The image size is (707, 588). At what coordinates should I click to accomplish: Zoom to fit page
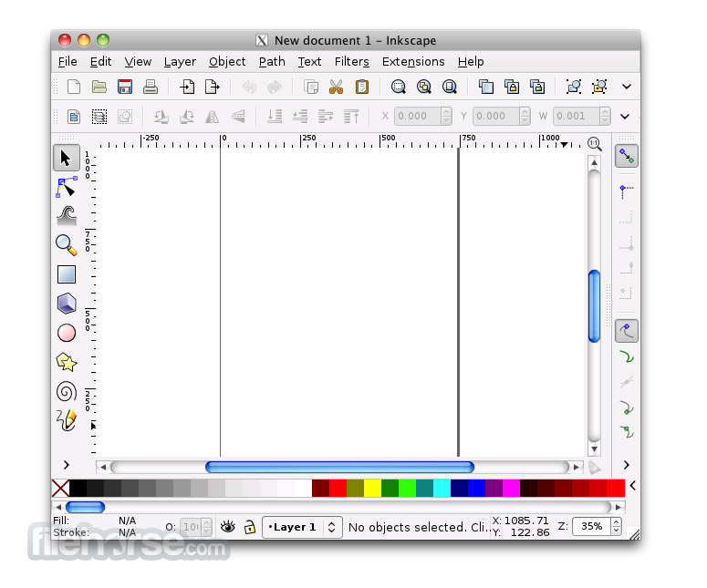click(450, 87)
